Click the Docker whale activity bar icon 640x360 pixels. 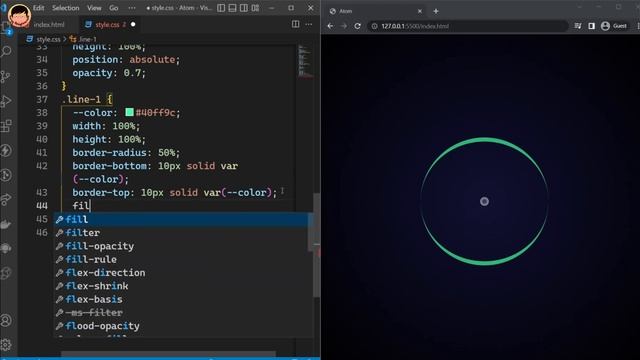tap(6, 224)
